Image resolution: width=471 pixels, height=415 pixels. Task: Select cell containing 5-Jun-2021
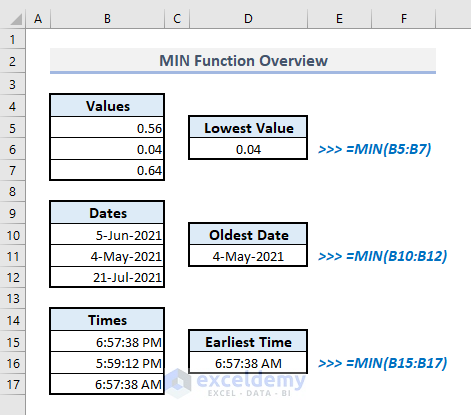[x=107, y=235]
